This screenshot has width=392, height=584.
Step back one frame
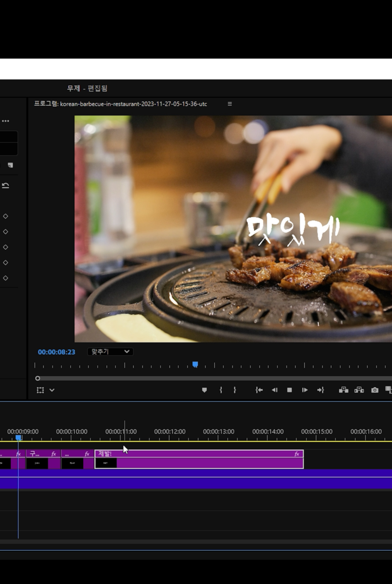(274, 390)
